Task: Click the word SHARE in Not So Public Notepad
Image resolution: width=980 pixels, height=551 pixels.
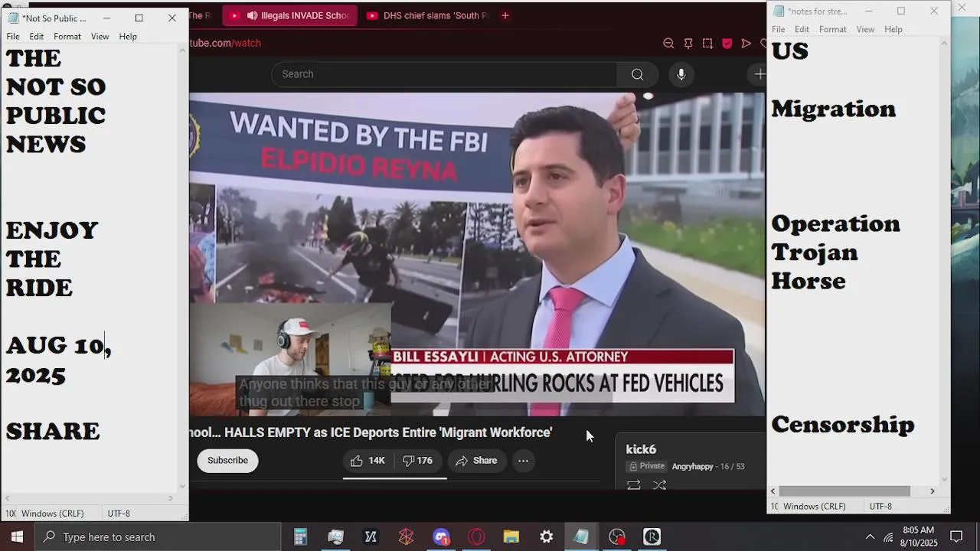Action: (x=53, y=432)
